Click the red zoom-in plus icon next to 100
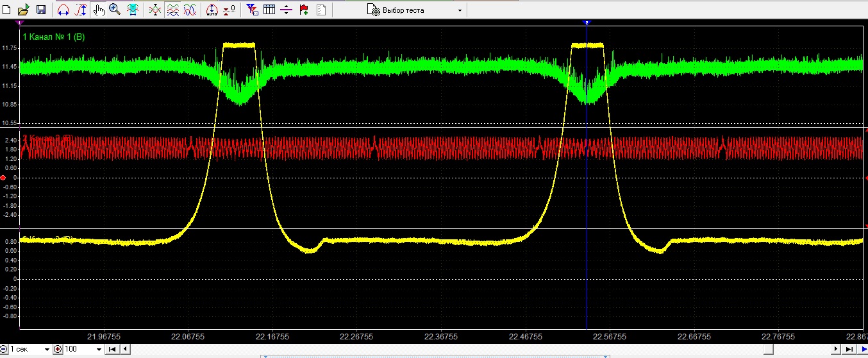This screenshot has height=358, width=868. (x=58, y=349)
